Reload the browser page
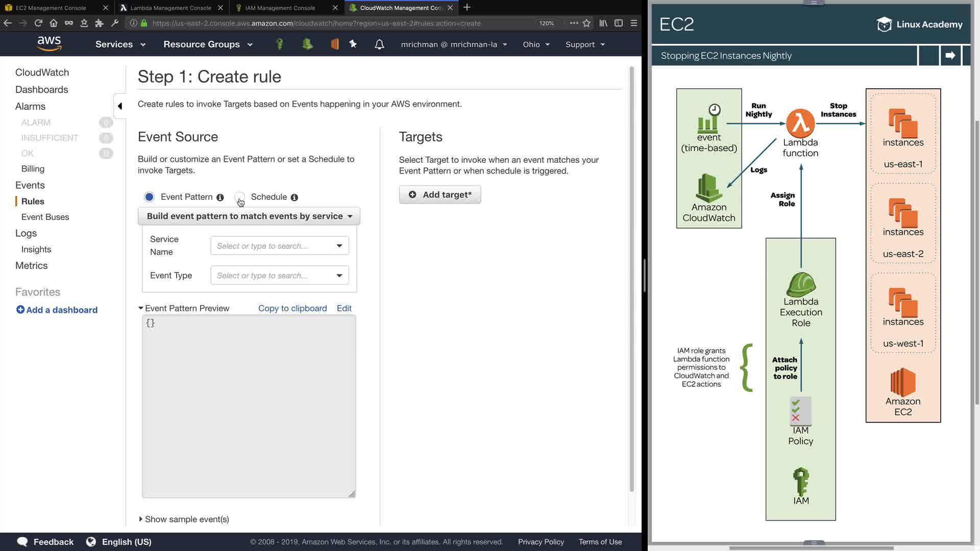Screen dimensions: 980x551 (38, 23)
